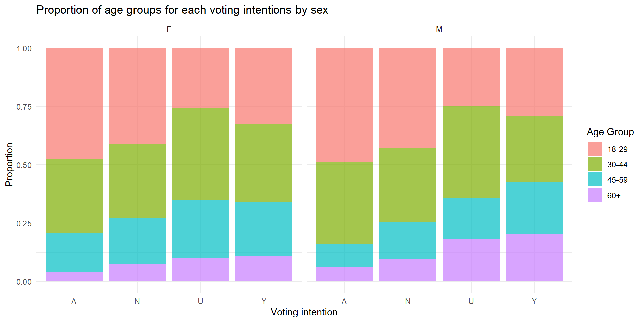The height and width of the screenshot is (322, 644).
Task: Click the Voting intention axis title
Action: [x=304, y=312]
